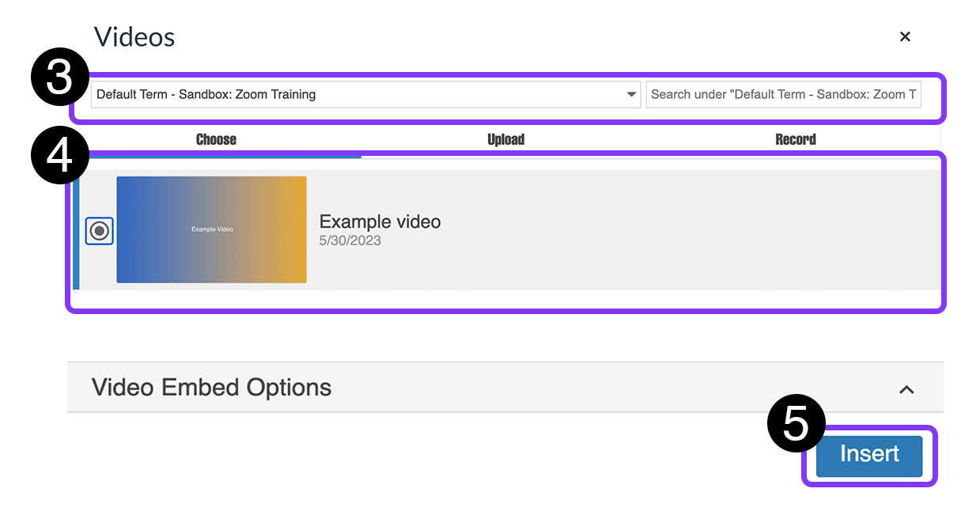Switch to the Upload tab
The image size is (980, 515).
(505, 139)
